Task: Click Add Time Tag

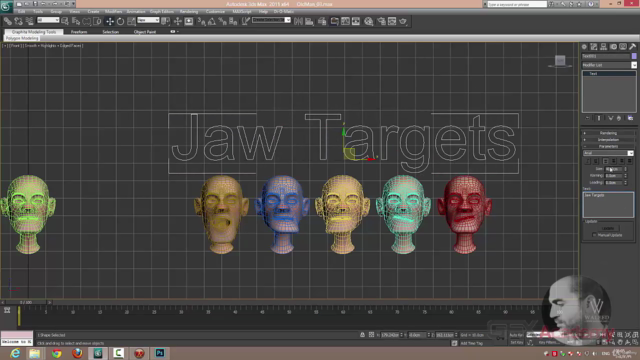Action: pyautogui.click(x=471, y=343)
